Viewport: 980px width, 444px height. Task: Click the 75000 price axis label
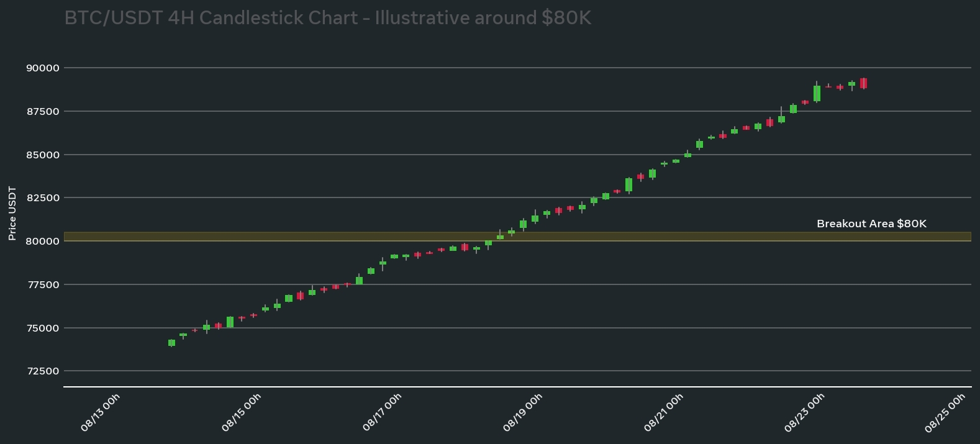tap(43, 328)
